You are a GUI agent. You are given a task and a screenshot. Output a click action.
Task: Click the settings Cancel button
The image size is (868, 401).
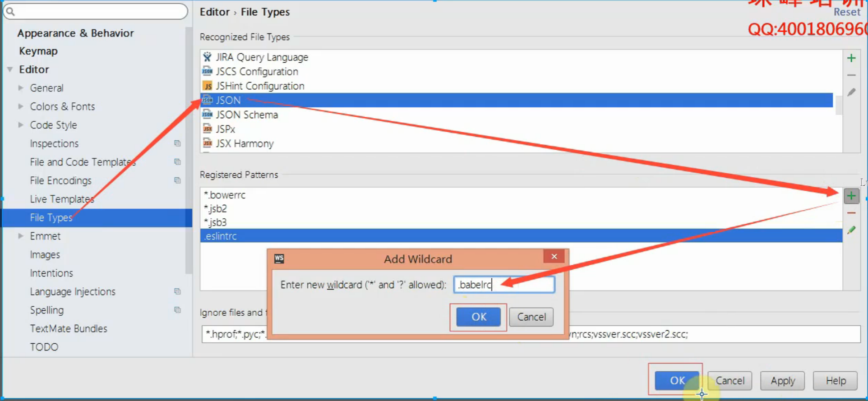pos(730,381)
